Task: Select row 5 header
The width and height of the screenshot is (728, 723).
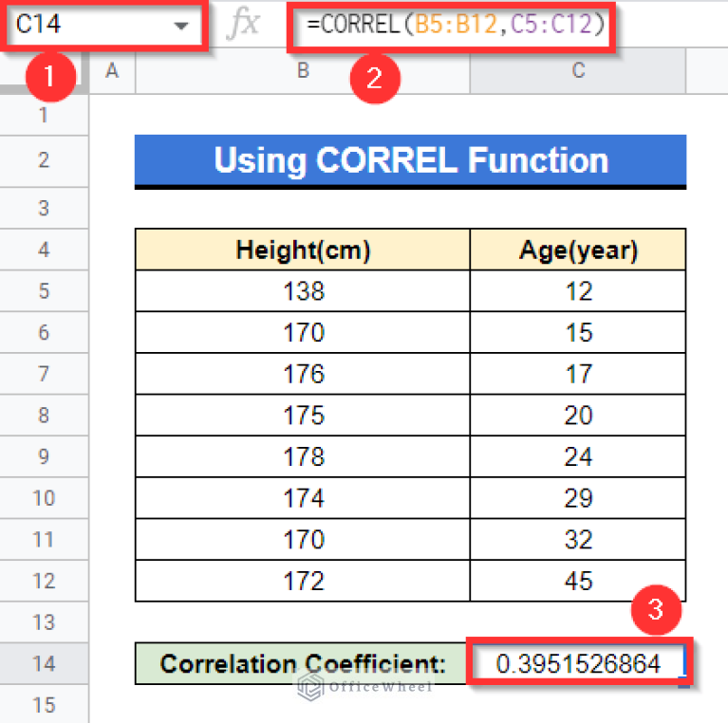Action: click(x=44, y=291)
